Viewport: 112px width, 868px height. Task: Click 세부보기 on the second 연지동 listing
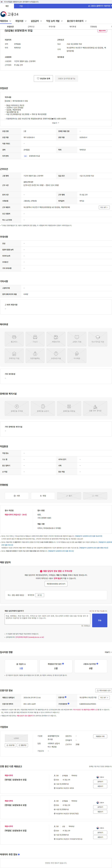100,812
